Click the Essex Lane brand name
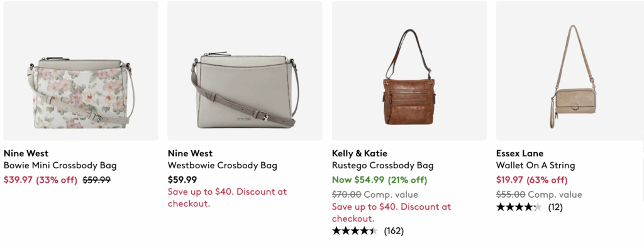The height and width of the screenshot is (248, 644). 519,153
